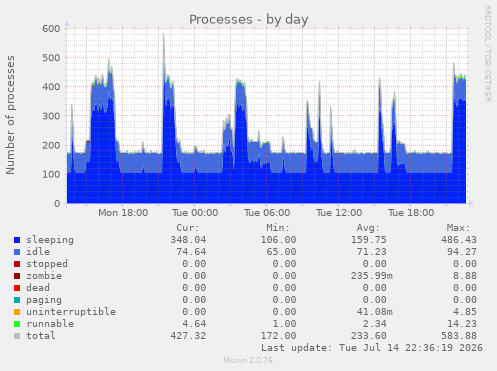Click the 'sleeping' legend label

pos(50,240)
